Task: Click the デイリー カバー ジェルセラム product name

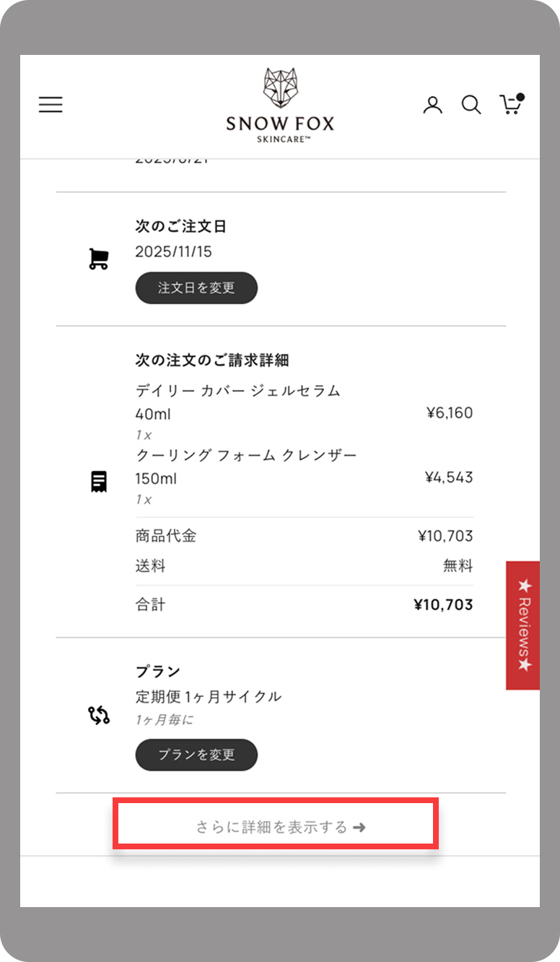Action: [237, 391]
